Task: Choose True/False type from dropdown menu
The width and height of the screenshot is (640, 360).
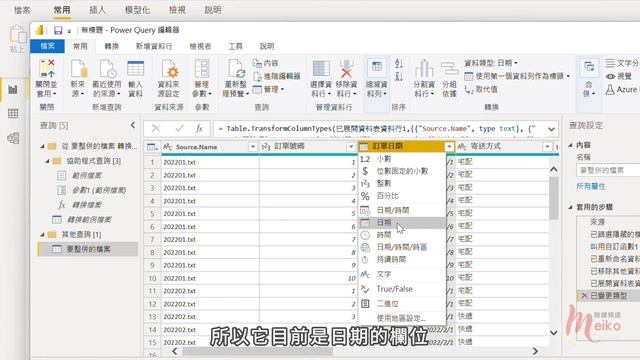Action: [x=402, y=289]
